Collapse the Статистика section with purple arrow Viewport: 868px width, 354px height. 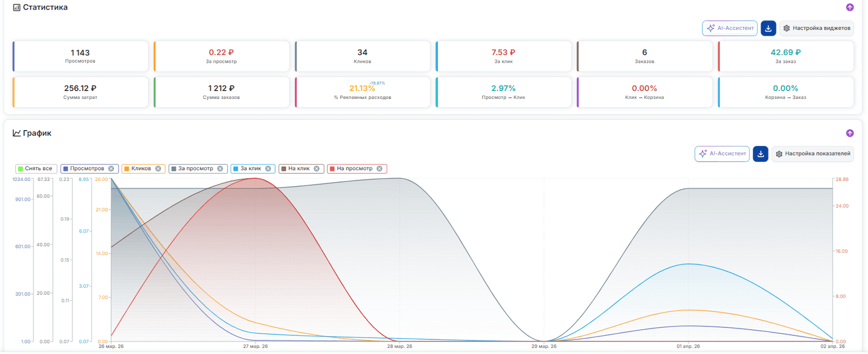(849, 7)
